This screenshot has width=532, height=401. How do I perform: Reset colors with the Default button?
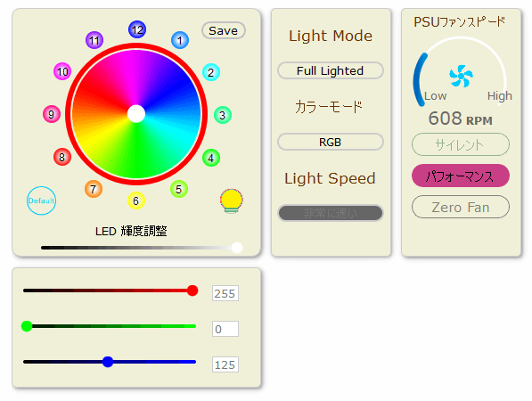tap(41, 200)
